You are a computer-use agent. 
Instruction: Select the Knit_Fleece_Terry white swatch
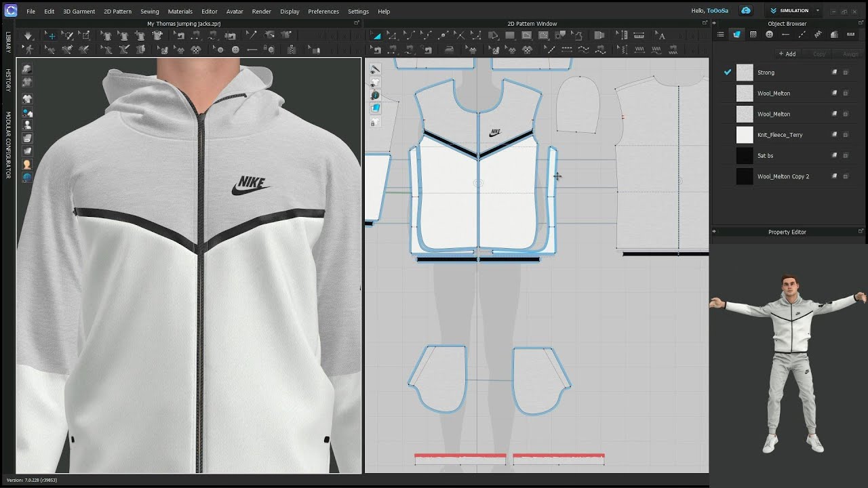pyautogui.click(x=745, y=135)
